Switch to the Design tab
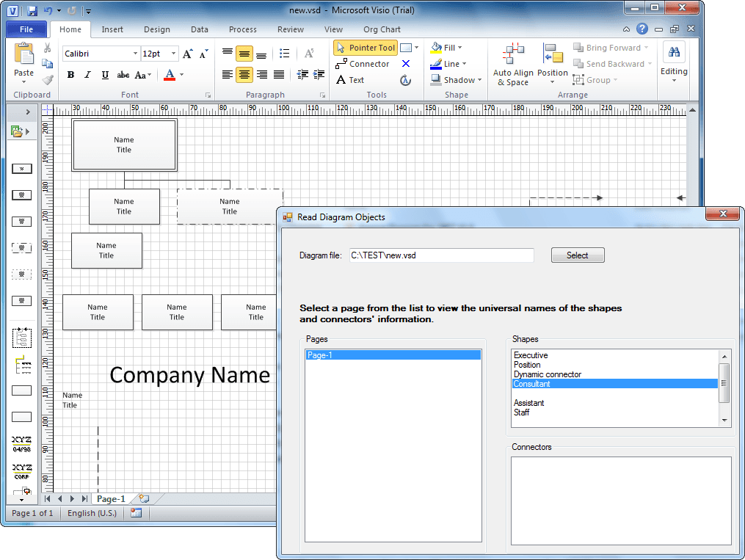745x560 pixels. click(x=157, y=29)
